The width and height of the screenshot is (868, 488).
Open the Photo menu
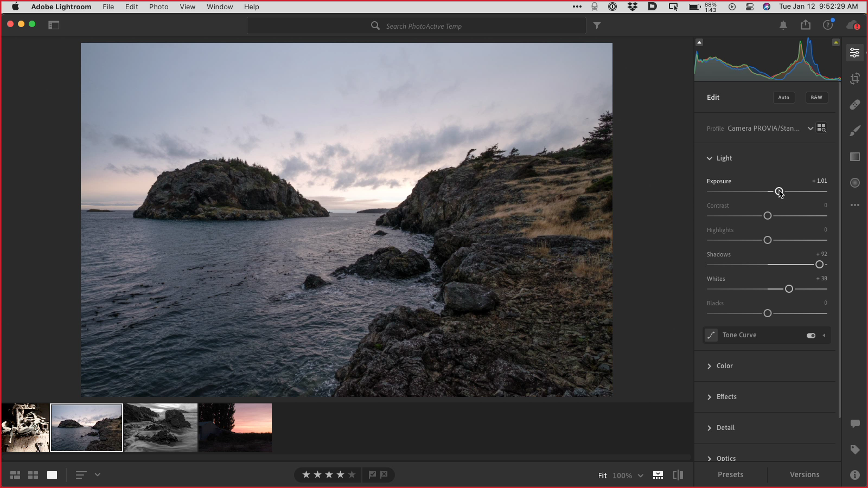(158, 7)
